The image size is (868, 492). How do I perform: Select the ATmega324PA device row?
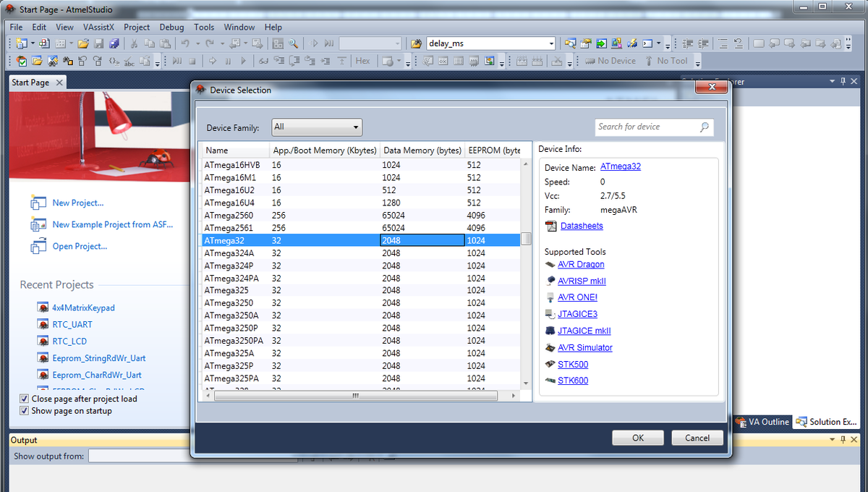coord(360,278)
